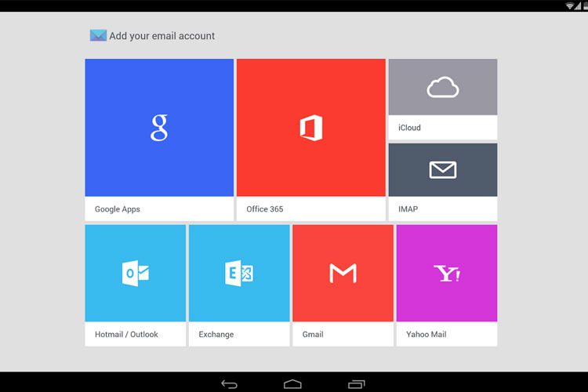Tap the Android back navigation button
Screen dimensions: 588x392
[x=229, y=384]
